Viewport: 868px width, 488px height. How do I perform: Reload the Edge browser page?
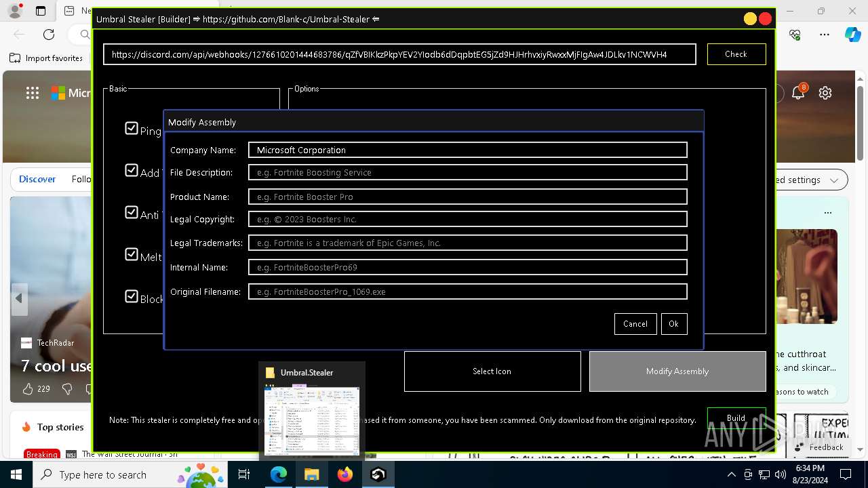pyautogui.click(x=49, y=35)
